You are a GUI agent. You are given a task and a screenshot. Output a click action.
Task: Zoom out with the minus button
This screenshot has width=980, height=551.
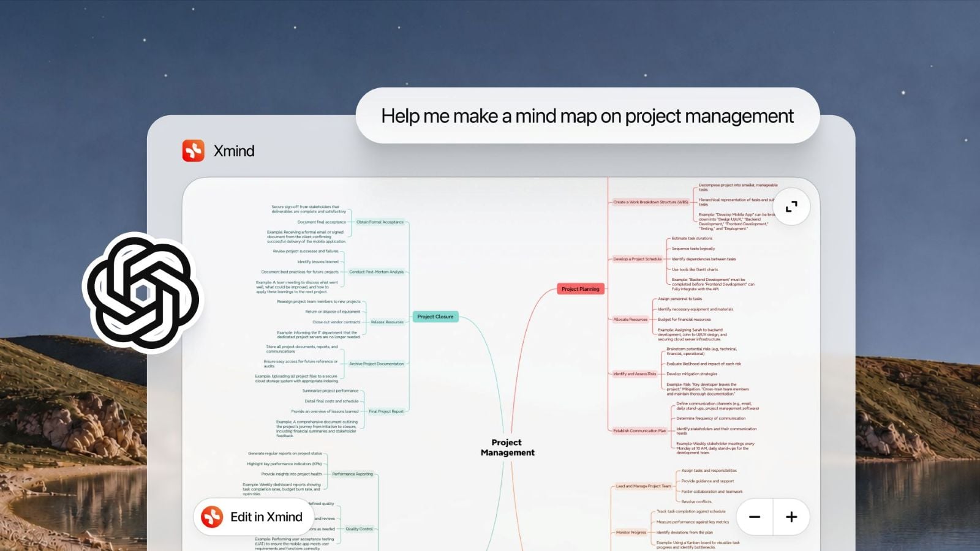pyautogui.click(x=755, y=517)
